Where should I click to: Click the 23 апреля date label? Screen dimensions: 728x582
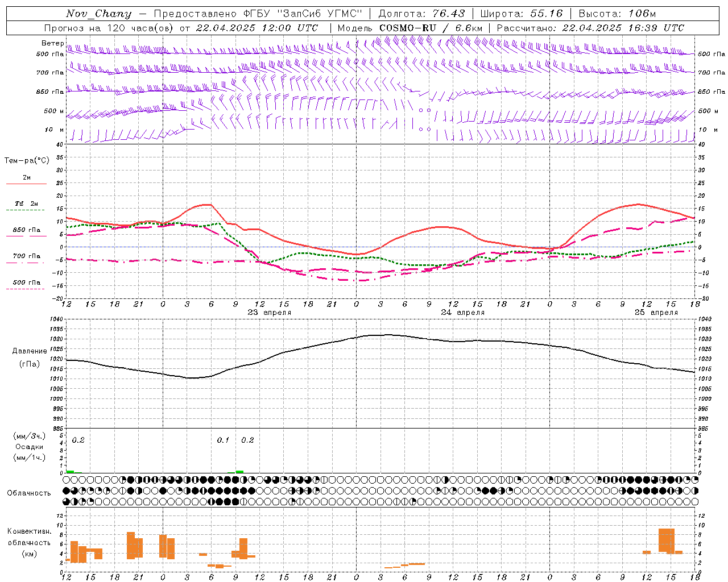(x=270, y=313)
